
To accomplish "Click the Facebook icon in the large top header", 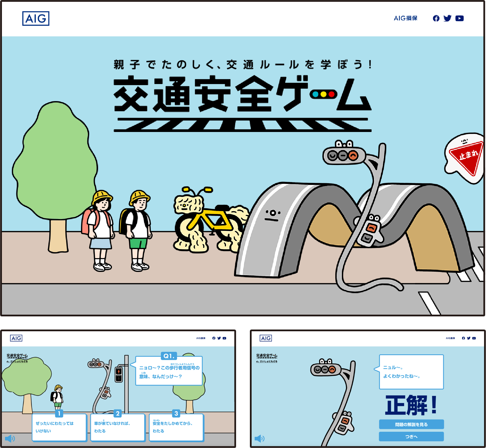I will (436, 18).
